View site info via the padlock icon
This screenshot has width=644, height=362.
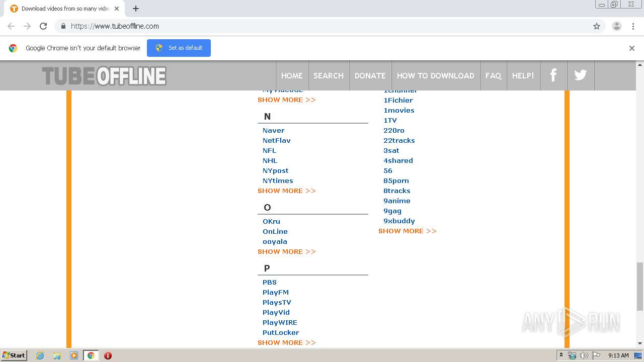pos(63,26)
